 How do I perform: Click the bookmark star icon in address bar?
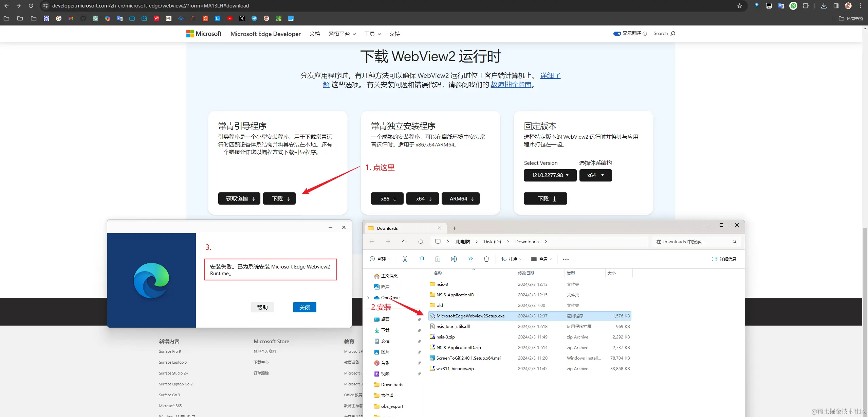(x=739, y=6)
